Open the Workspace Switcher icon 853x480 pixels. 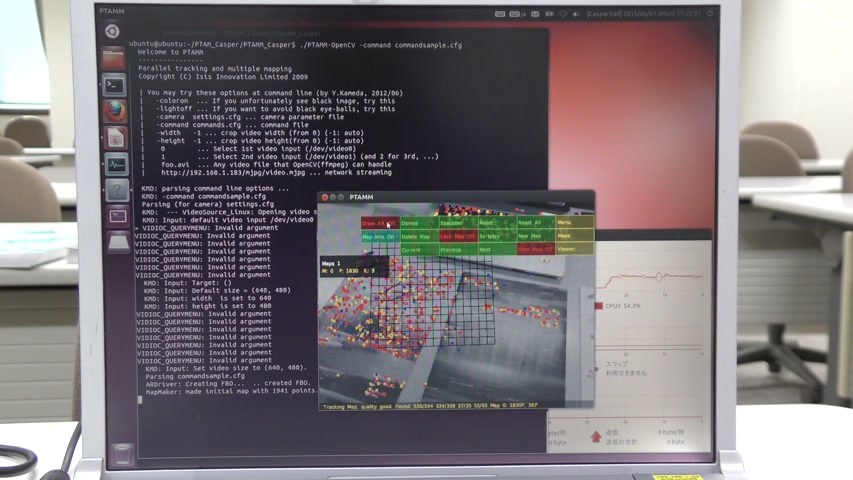[118, 217]
